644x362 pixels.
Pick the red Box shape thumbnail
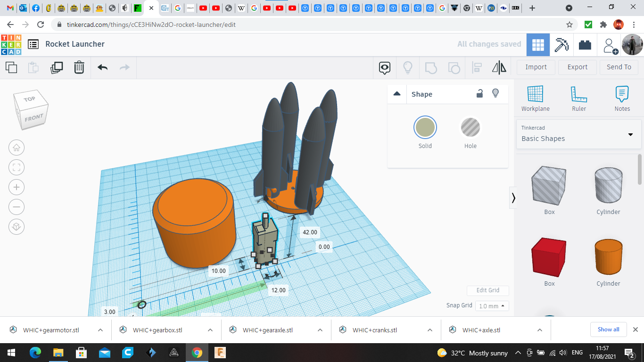549,257
